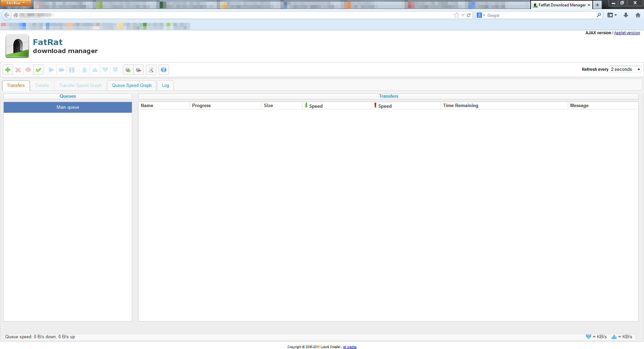Click the Queues panel header
The height and width of the screenshot is (349, 644).
point(68,96)
